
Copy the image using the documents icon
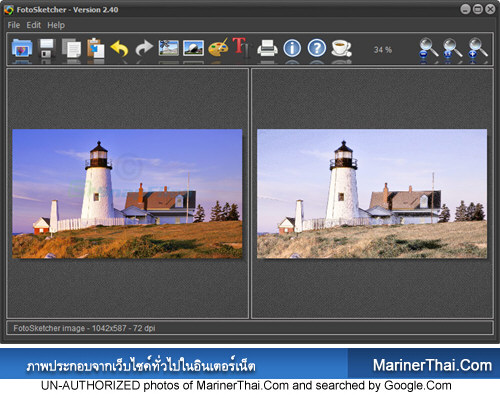tap(71, 48)
